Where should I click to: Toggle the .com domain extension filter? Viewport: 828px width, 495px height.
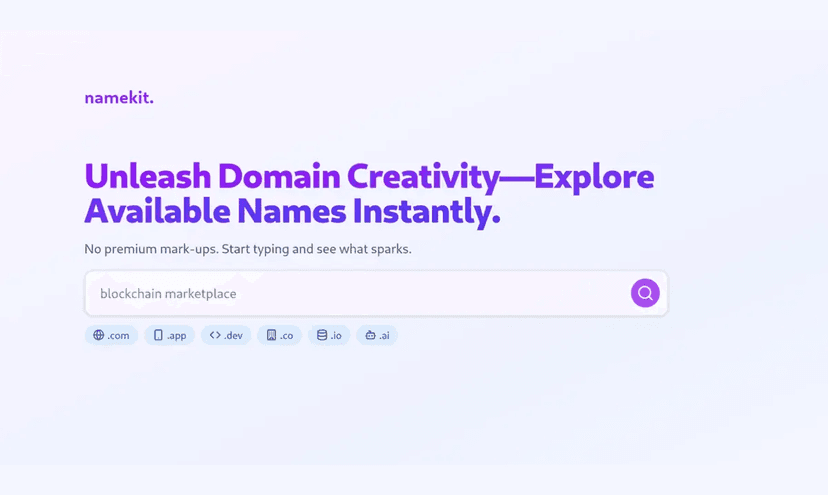pyautogui.click(x=111, y=335)
